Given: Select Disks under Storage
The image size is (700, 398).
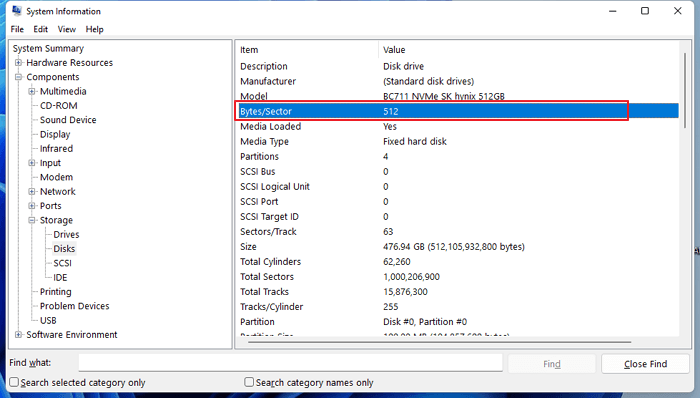Looking at the screenshot, I should point(64,249).
